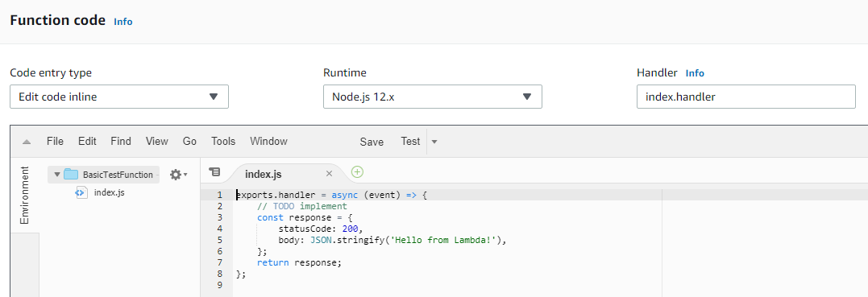The width and height of the screenshot is (868, 297).
Task: Select index.js file in the tree
Action: tap(110, 192)
